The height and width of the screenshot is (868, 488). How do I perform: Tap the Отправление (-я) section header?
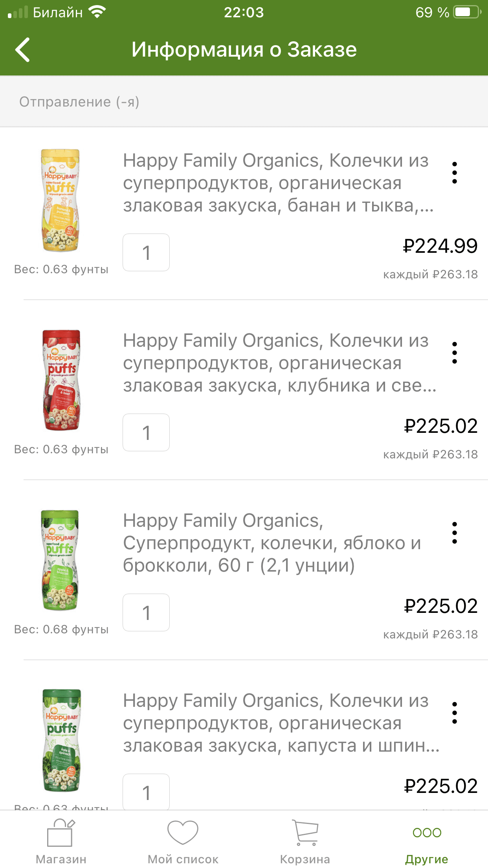pos(79,102)
